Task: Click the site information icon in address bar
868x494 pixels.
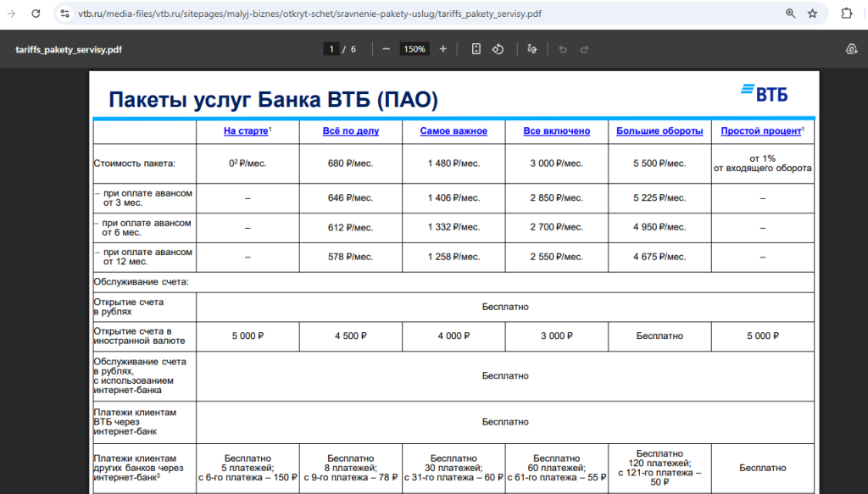Action: click(x=65, y=14)
